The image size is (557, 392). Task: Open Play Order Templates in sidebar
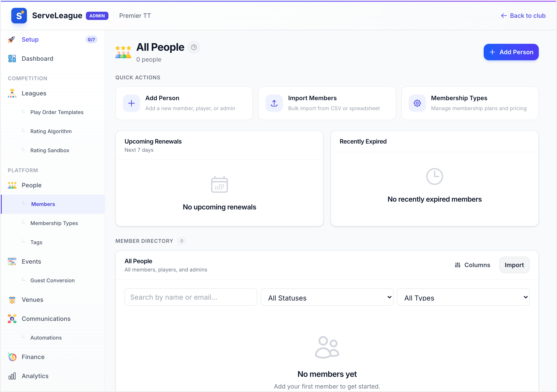pyautogui.click(x=57, y=112)
